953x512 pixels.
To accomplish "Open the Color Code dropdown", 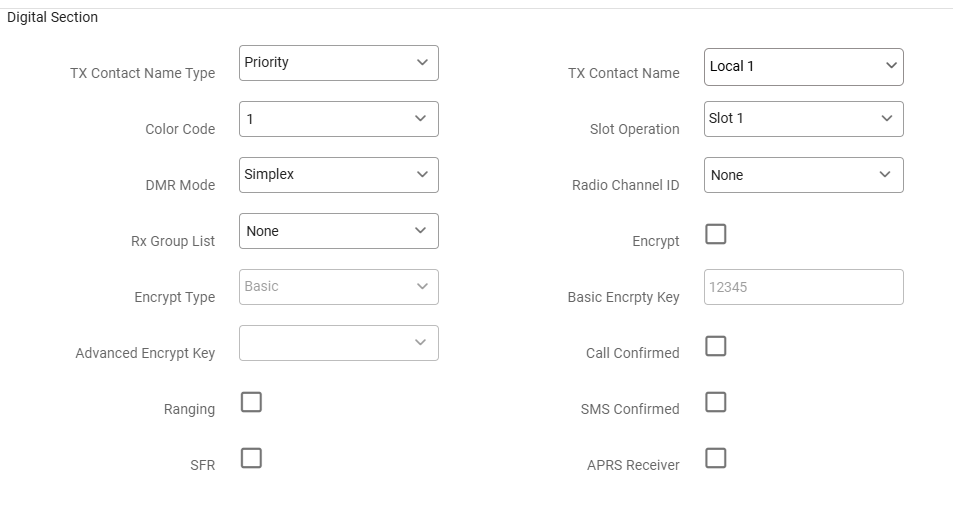I will point(338,119).
